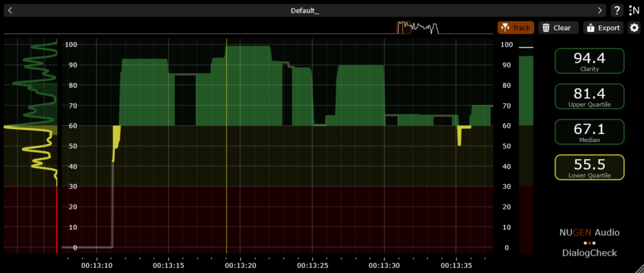Click the NUGEN Audio logo
Screen dimensions: 644x273
(x=589, y=232)
